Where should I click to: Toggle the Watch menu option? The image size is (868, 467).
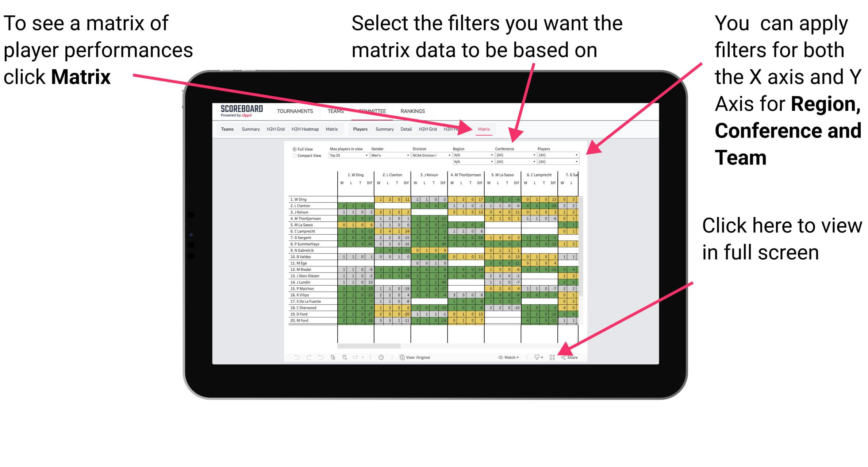tap(505, 357)
